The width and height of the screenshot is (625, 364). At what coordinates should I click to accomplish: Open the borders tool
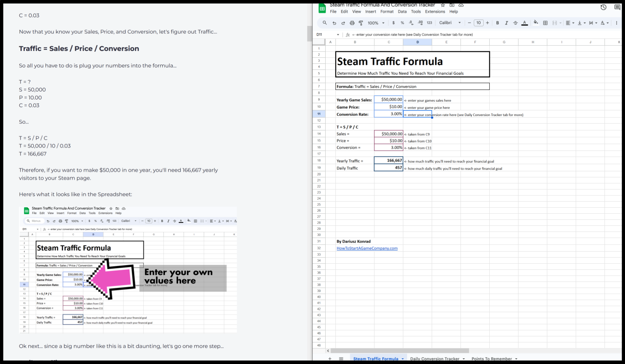click(545, 23)
